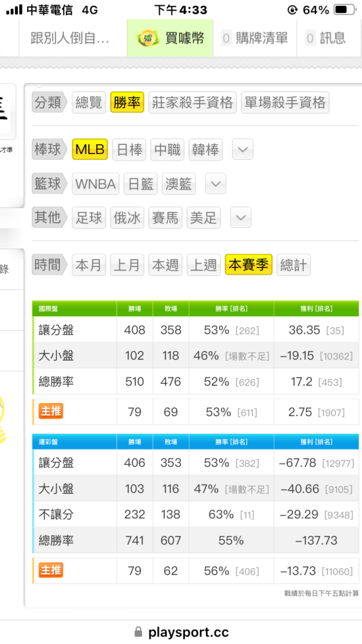Click 大小盤 row in 國際盤 table
362x644 pixels.
coord(196,355)
